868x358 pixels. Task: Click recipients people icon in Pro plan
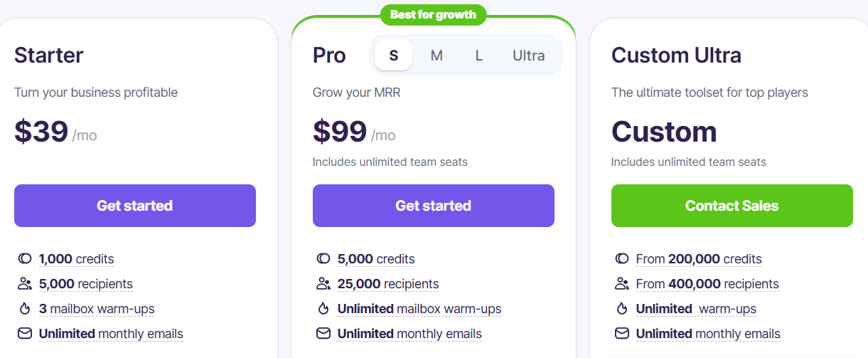(x=323, y=284)
